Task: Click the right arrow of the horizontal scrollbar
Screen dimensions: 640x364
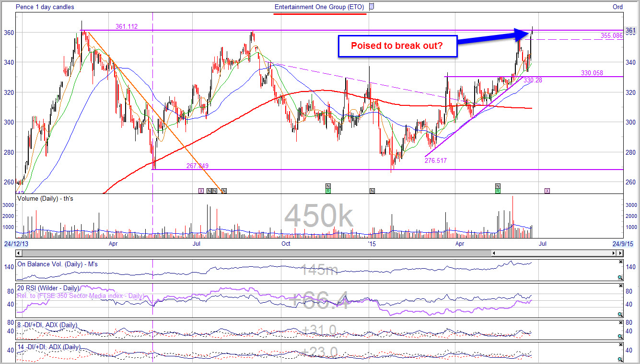Action: tap(620, 253)
